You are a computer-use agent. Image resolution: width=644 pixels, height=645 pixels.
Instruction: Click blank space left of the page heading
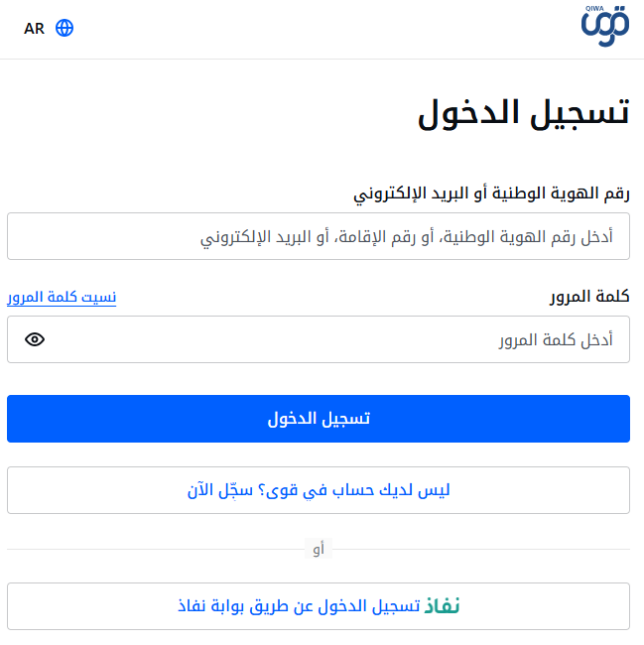pyautogui.click(x=205, y=113)
